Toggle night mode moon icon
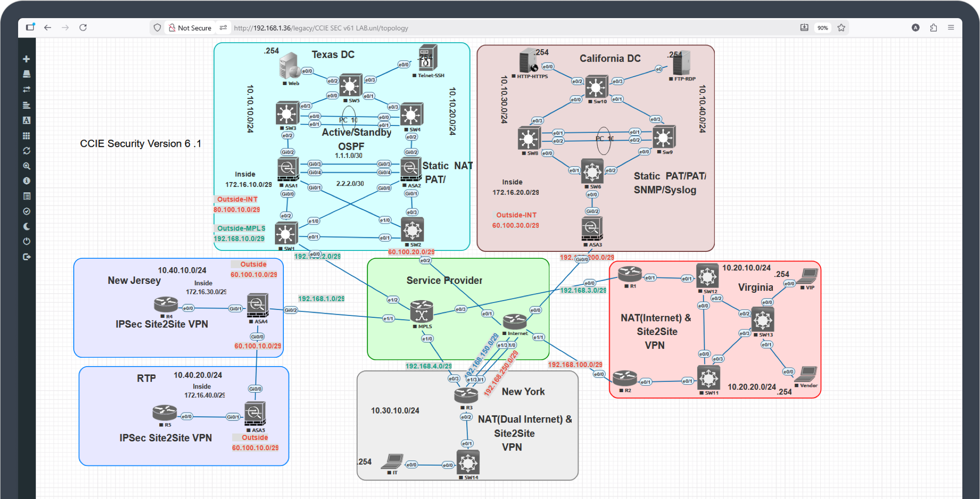This screenshot has width=980, height=499. point(26,227)
